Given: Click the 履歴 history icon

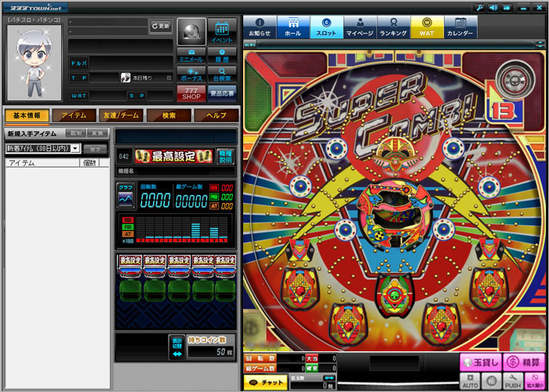Looking at the screenshot, I should point(222,56).
